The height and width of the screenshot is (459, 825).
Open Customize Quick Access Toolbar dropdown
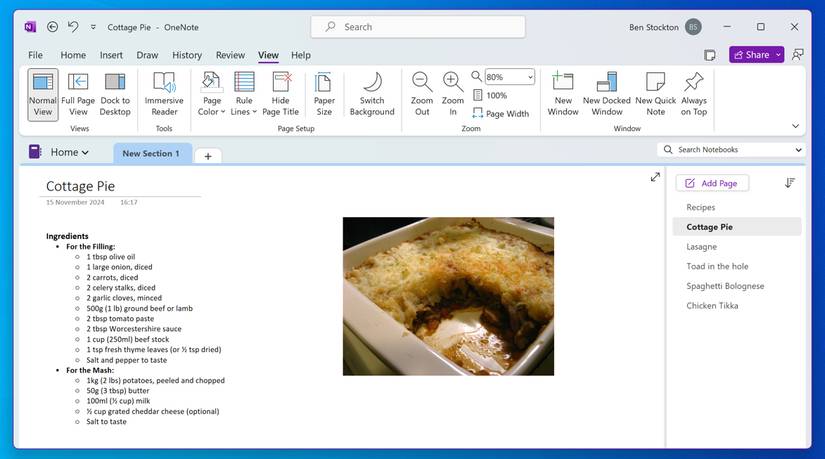(93, 27)
